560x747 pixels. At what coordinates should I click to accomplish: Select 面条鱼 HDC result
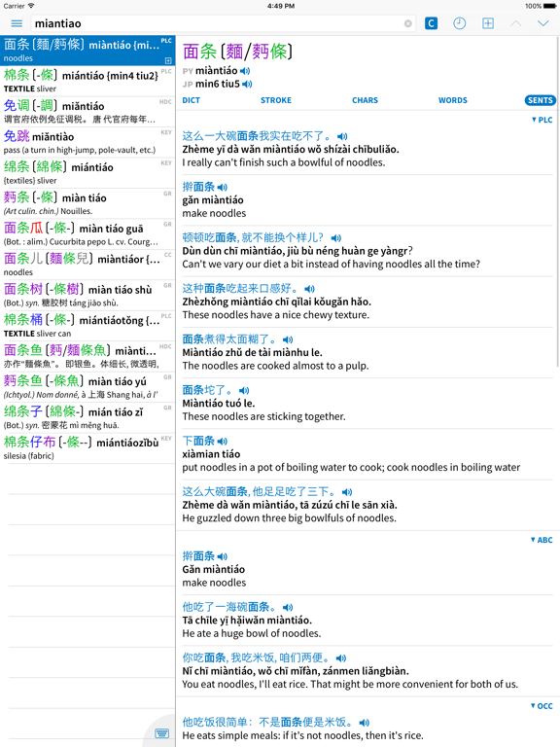pos(87,356)
